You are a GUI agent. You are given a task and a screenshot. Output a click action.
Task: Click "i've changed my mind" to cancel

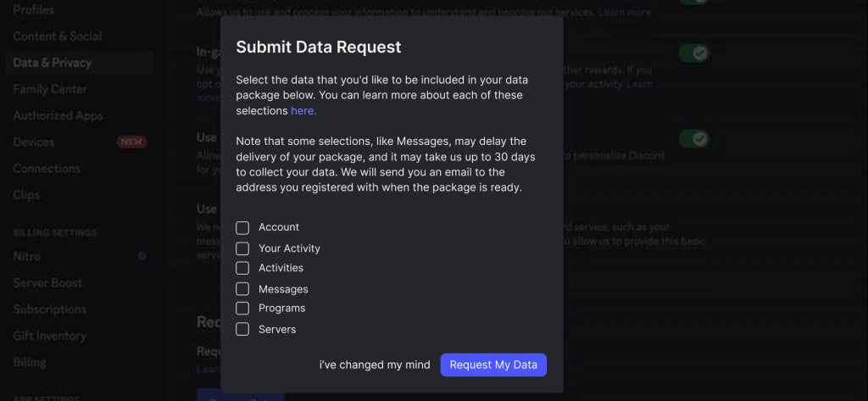[375, 365]
